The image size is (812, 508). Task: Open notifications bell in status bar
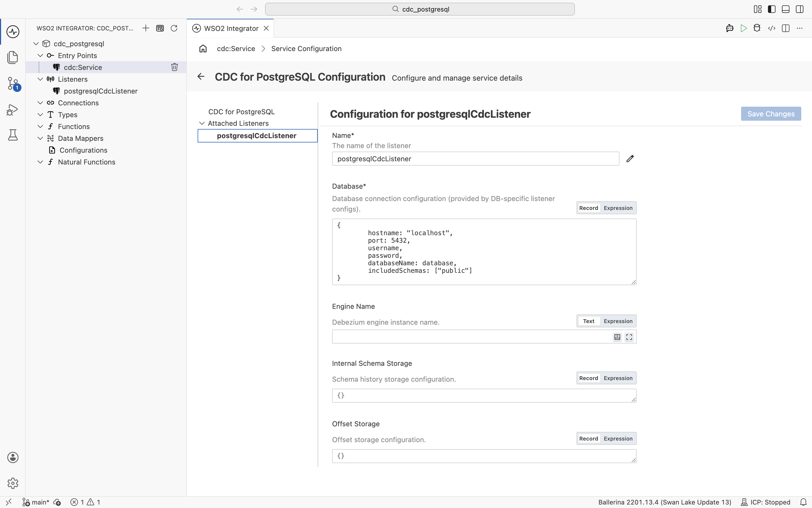click(x=804, y=502)
